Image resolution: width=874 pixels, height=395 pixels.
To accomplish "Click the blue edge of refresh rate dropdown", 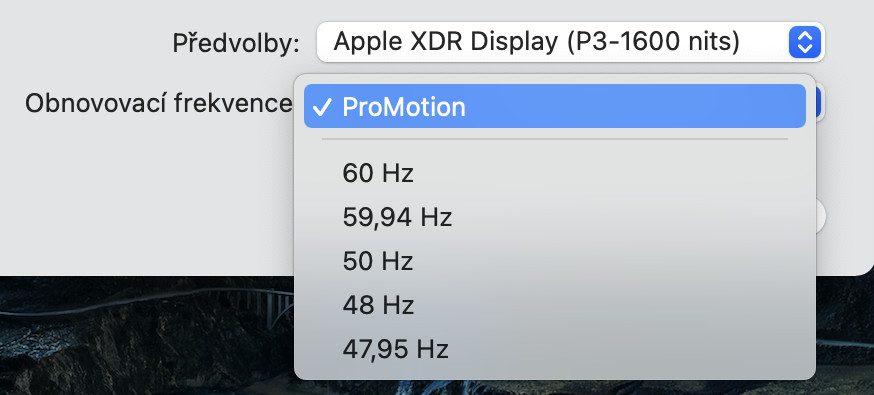I will [819, 103].
